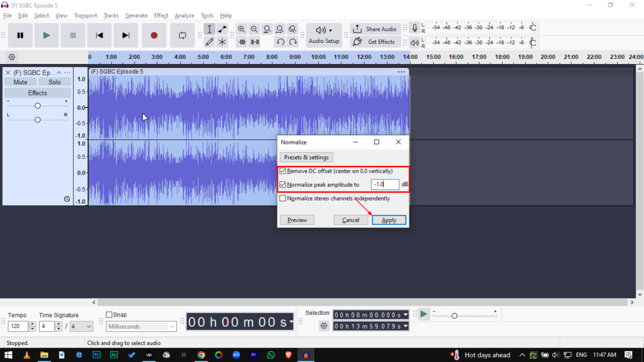
Task: Adjust the track gain slider
Action: [x=38, y=106]
